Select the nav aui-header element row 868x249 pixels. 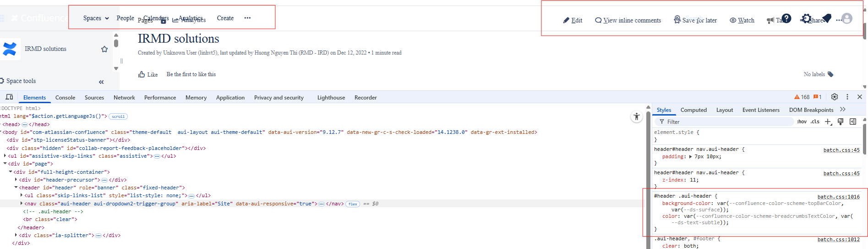(x=323, y=204)
